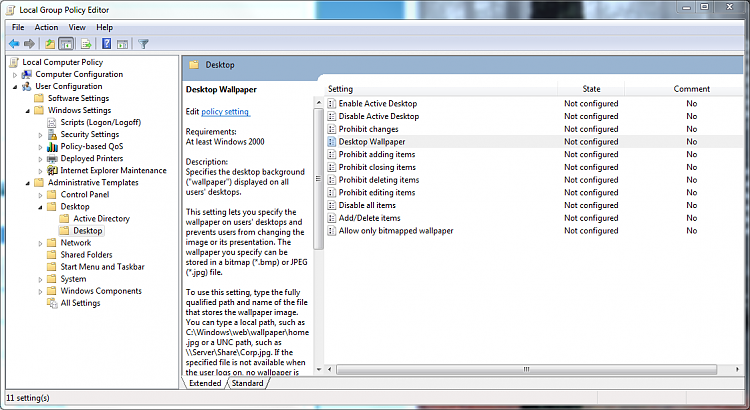This screenshot has height=410, width=750.
Task: Click the Scripts (Logon/Logoff) icon
Action: pyautogui.click(x=52, y=122)
